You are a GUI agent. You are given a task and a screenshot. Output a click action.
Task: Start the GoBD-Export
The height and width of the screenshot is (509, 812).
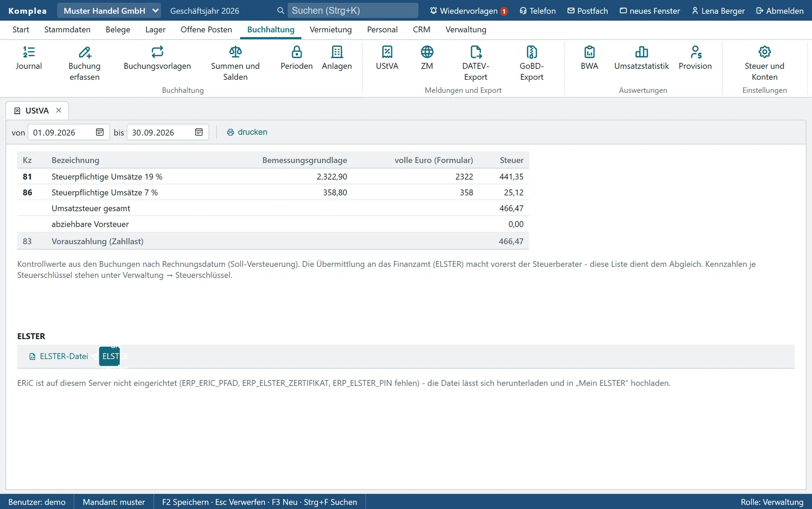tap(532, 64)
